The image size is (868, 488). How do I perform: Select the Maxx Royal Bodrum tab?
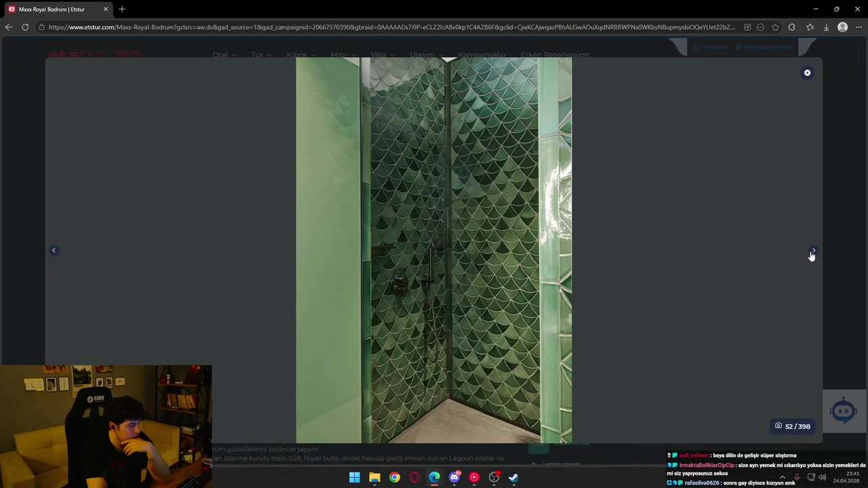click(58, 9)
